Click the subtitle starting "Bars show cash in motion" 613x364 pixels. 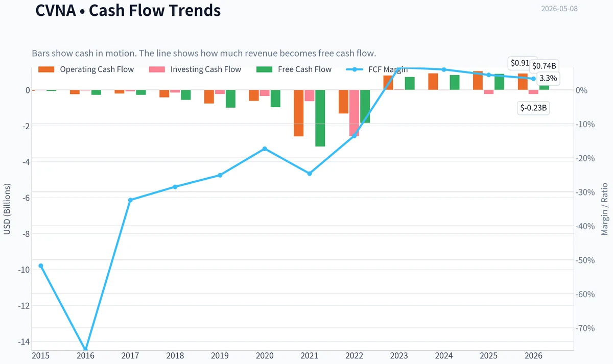click(204, 53)
